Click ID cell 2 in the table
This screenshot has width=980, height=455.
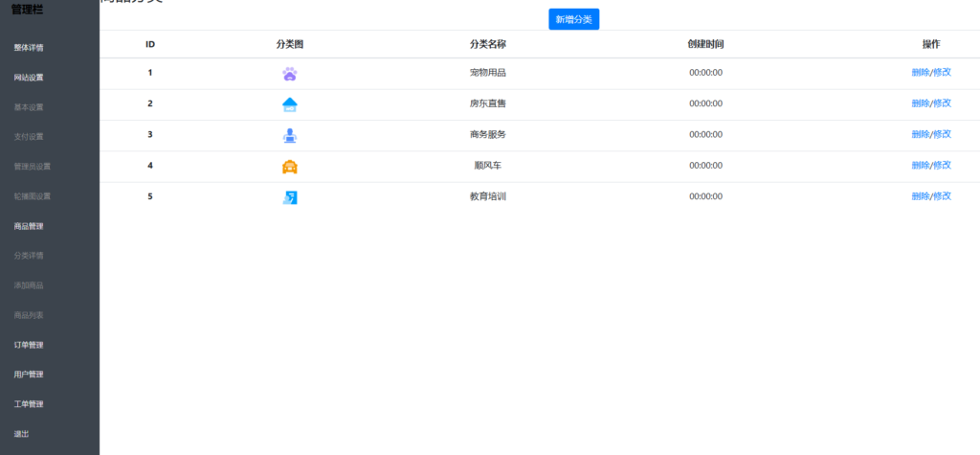pos(150,103)
